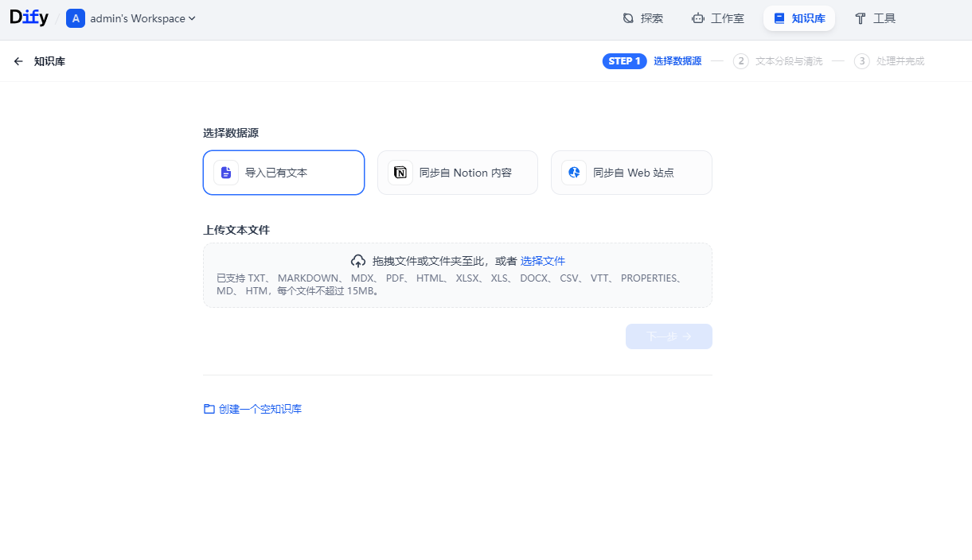Screen dimensions: 972x560
Task: Click the workspace avatar letter A
Action: pos(76,18)
